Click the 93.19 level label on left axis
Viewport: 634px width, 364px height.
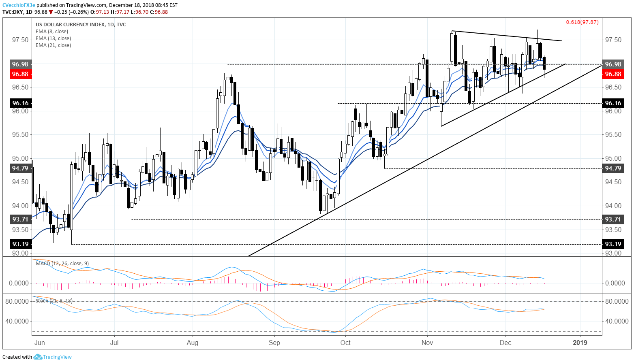20,244
